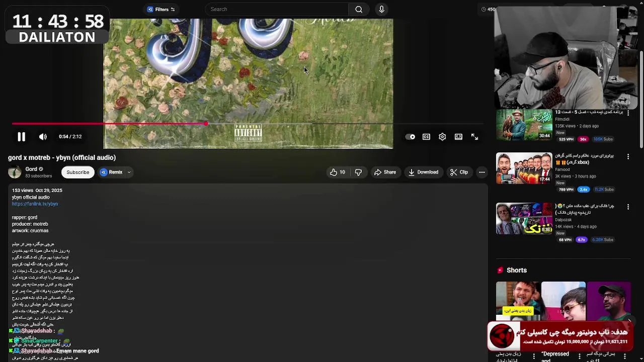This screenshot has height=362, width=644.
Task: Select the 185K Subs badge
Action: click(x=603, y=139)
